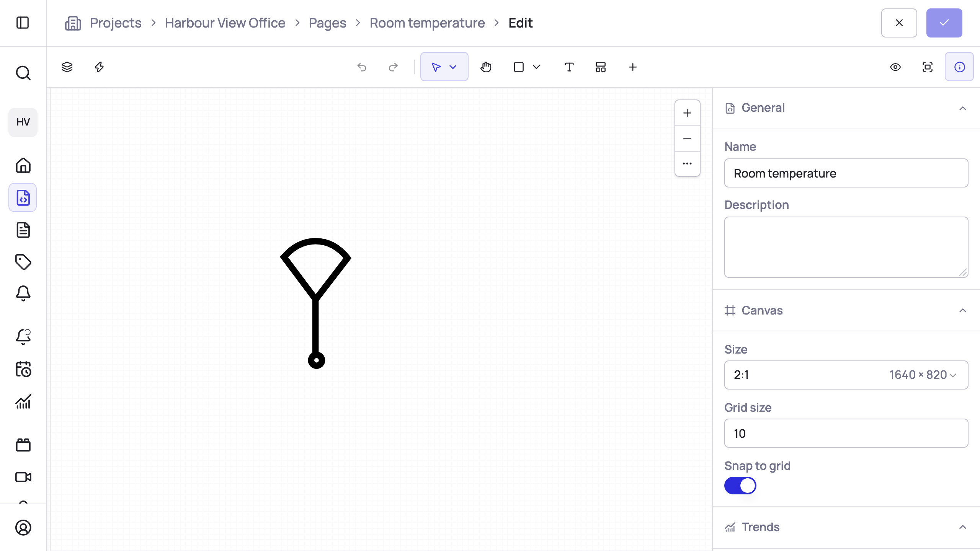
Task: Click the Grid size input field
Action: point(846,433)
